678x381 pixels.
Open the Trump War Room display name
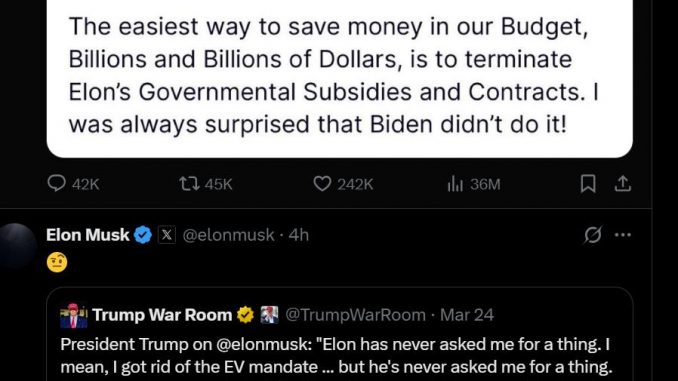click(162, 315)
